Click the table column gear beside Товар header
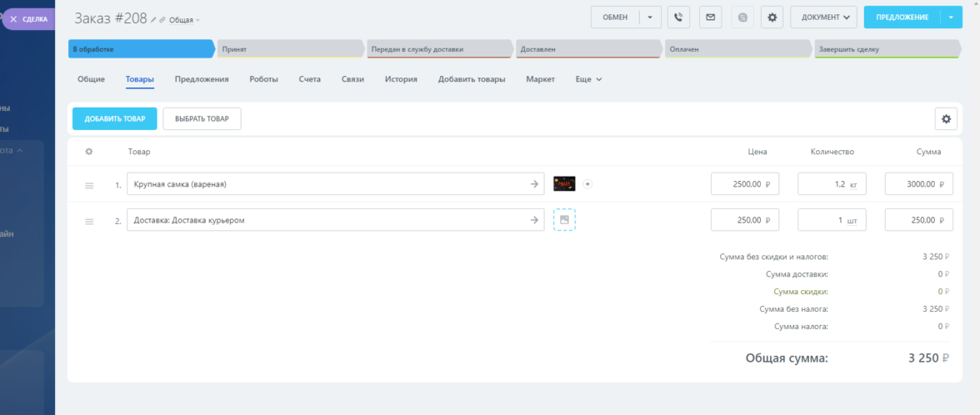 click(89, 152)
